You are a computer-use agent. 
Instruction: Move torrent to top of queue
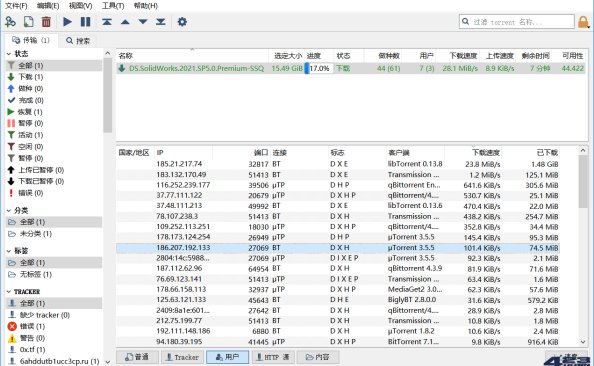click(x=107, y=22)
